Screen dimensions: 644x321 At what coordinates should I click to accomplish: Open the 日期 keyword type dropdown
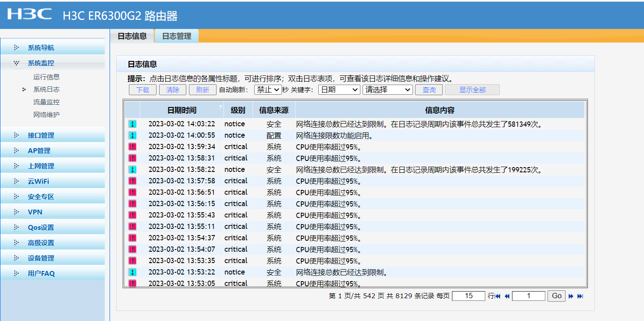pos(339,90)
